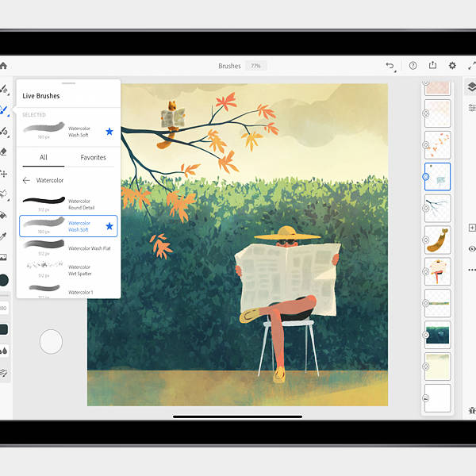Switch to the All brushes tab
476x476 pixels.
point(43,157)
